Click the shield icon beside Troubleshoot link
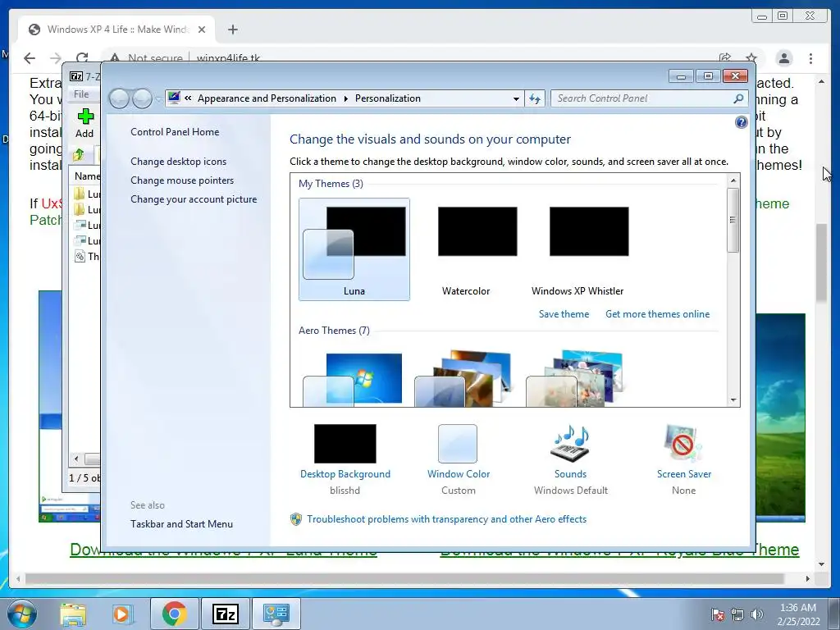The height and width of the screenshot is (630, 840). point(295,519)
